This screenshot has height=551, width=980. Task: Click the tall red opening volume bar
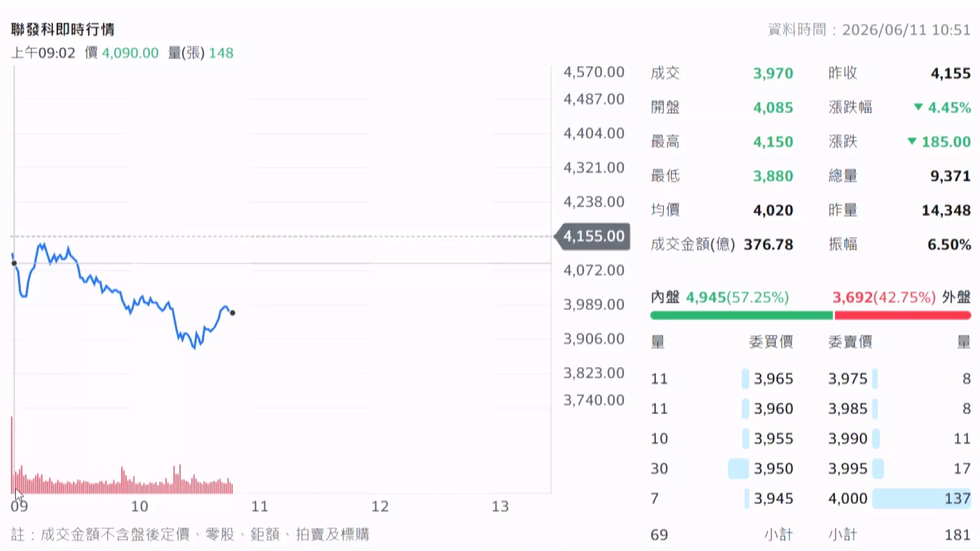(12, 455)
